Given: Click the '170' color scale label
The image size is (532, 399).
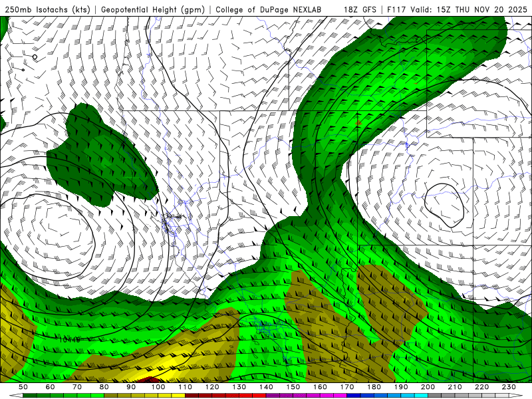Looking at the screenshot, I should tap(347, 387).
